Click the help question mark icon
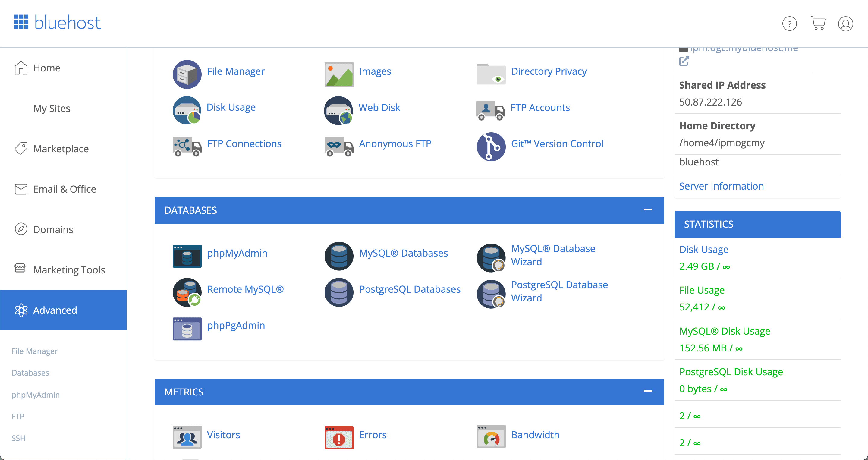 pyautogui.click(x=789, y=23)
